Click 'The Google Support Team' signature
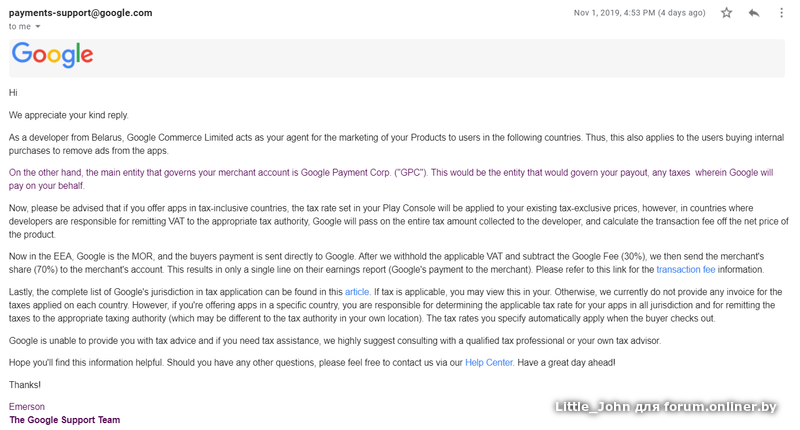Screen dimensions: 800x430 [64, 420]
